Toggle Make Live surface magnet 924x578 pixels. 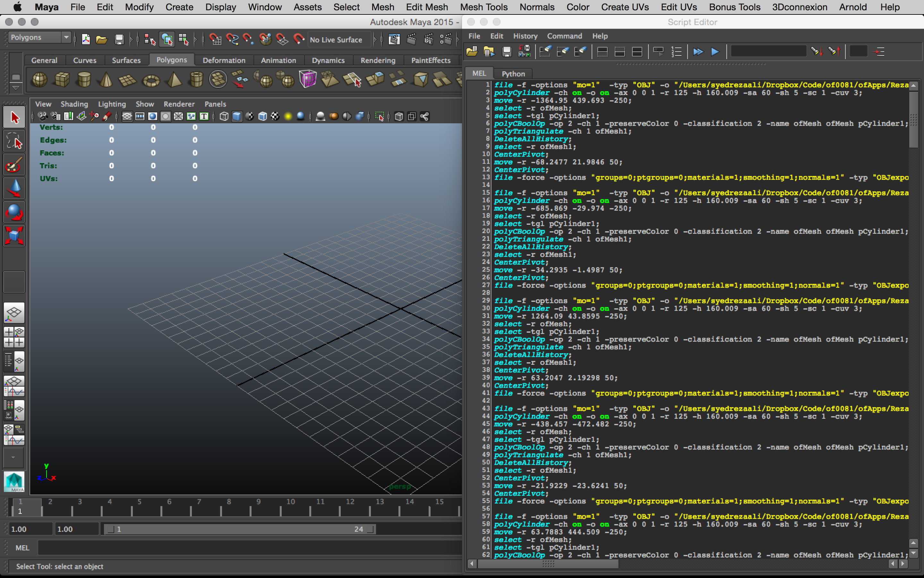(299, 39)
